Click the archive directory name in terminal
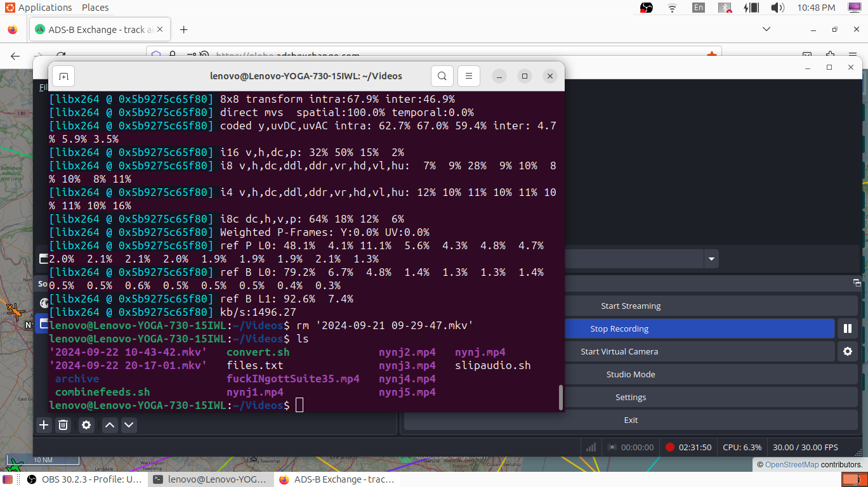The image size is (868, 487). (77, 379)
